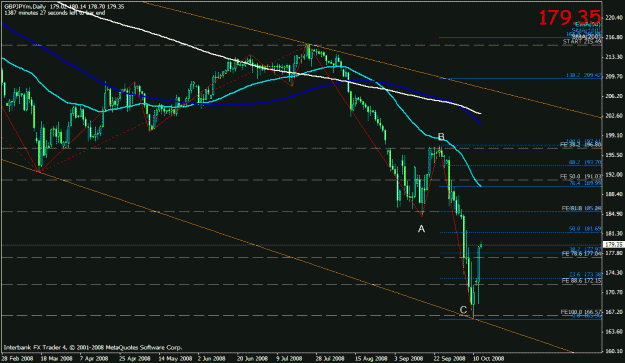Click the 25 Apr 2008 date label
The width and height of the screenshot is (625, 363).
pyautogui.click(x=134, y=358)
